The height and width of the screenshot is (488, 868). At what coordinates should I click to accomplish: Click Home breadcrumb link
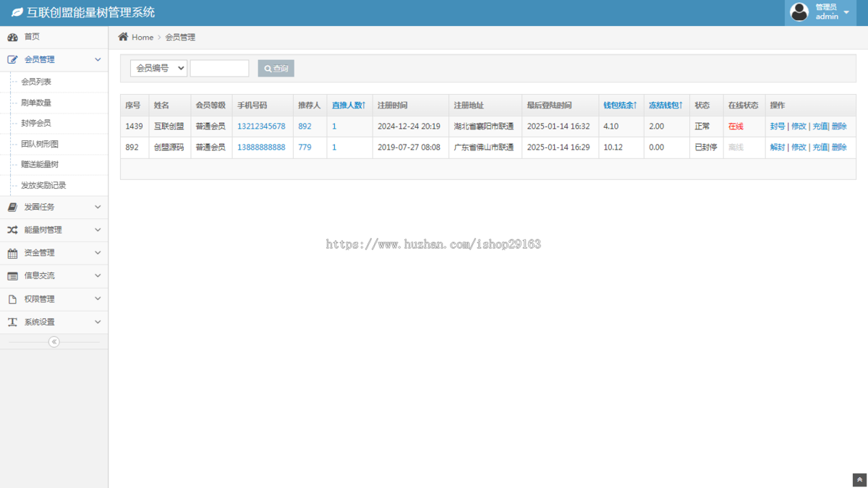pos(142,37)
